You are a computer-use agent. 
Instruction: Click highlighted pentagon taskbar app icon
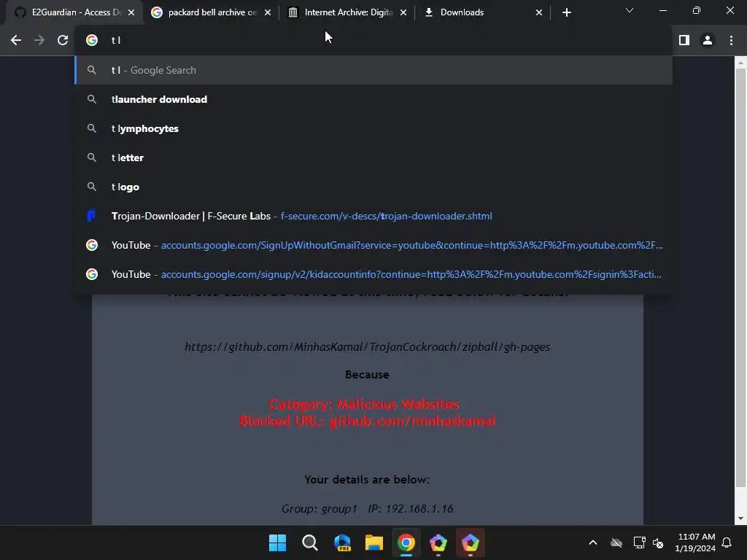tap(471, 542)
